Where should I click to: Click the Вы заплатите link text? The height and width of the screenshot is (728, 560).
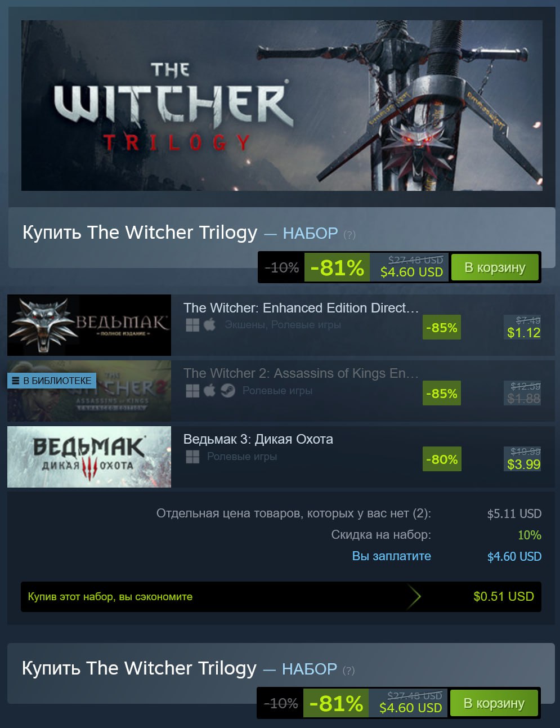[392, 556]
